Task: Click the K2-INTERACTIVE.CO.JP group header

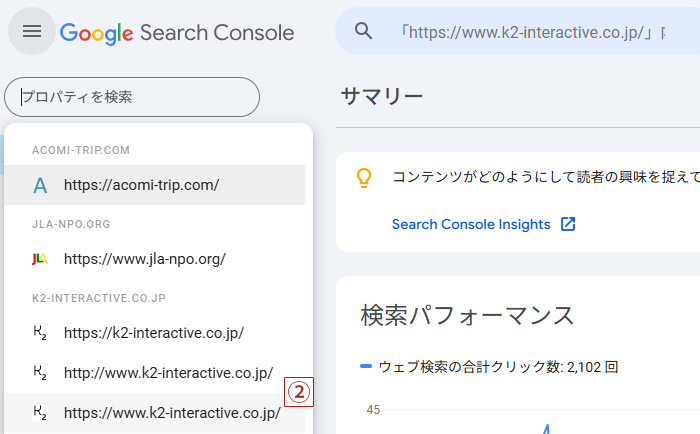Action: [99, 298]
